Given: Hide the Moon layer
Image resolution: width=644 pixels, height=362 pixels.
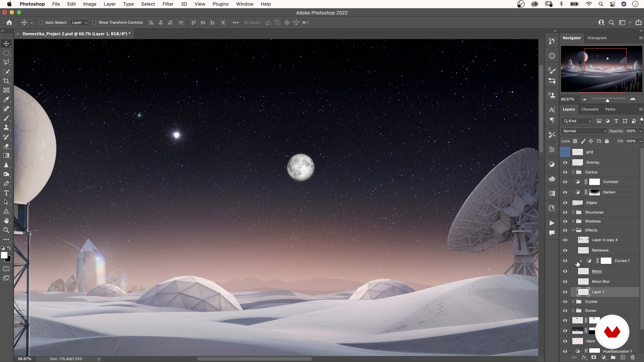Looking at the screenshot, I should click(x=565, y=271).
